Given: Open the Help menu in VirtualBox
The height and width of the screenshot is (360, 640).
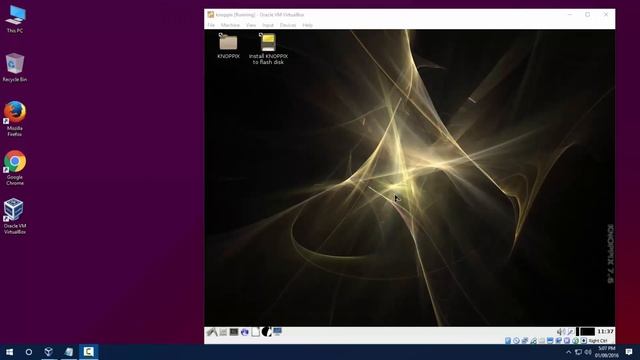Looking at the screenshot, I should coord(307,25).
